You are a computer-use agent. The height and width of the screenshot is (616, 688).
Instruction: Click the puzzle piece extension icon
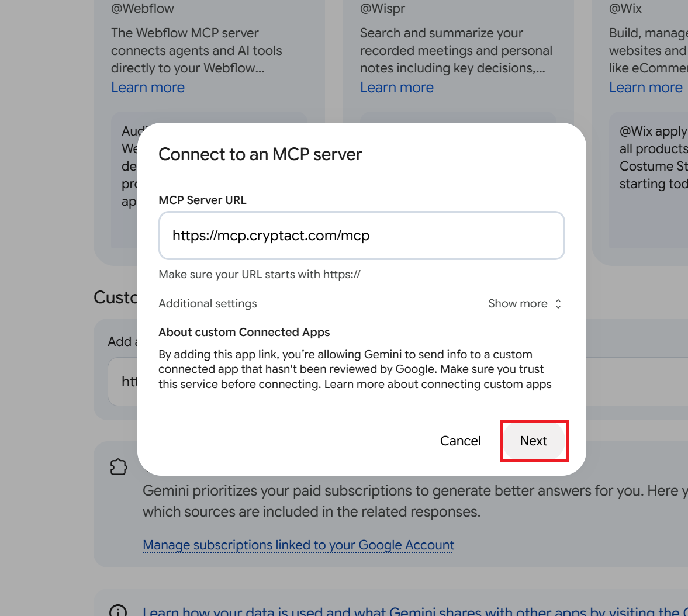pyautogui.click(x=119, y=467)
